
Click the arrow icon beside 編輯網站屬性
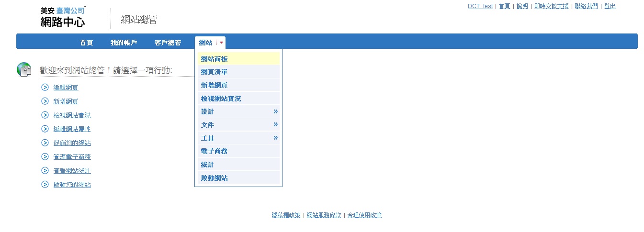(x=45, y=129)
